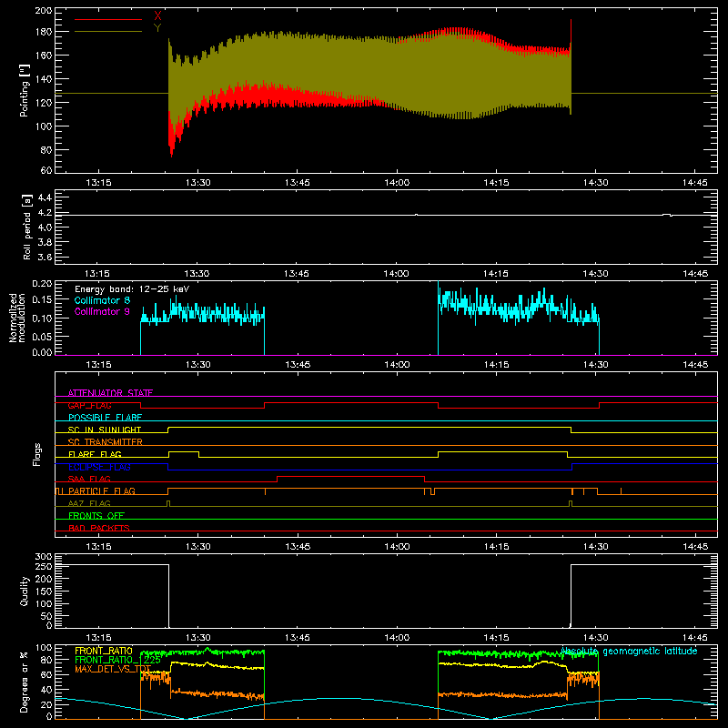Click the magenta Collimator 9 label
This screenshot has width=728, height=728.
(x=102, y=311)
